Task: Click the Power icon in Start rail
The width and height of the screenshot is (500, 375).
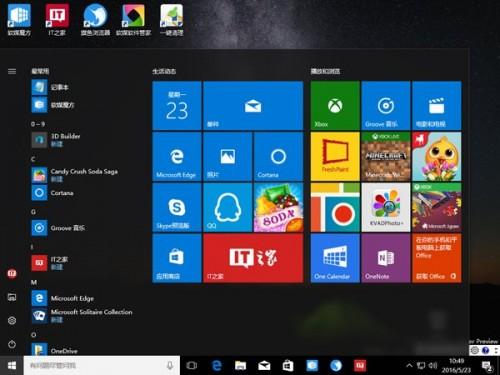Action: click(12, 344)
